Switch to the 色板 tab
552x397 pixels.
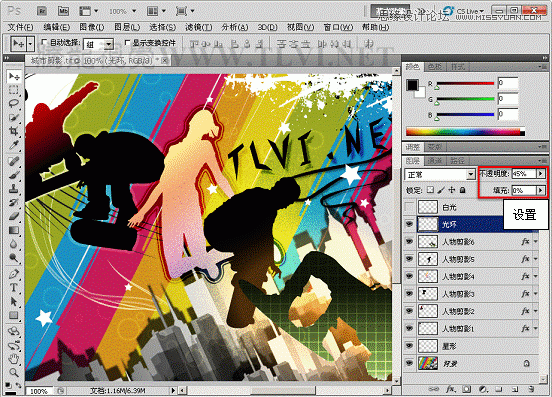(435, 67)
